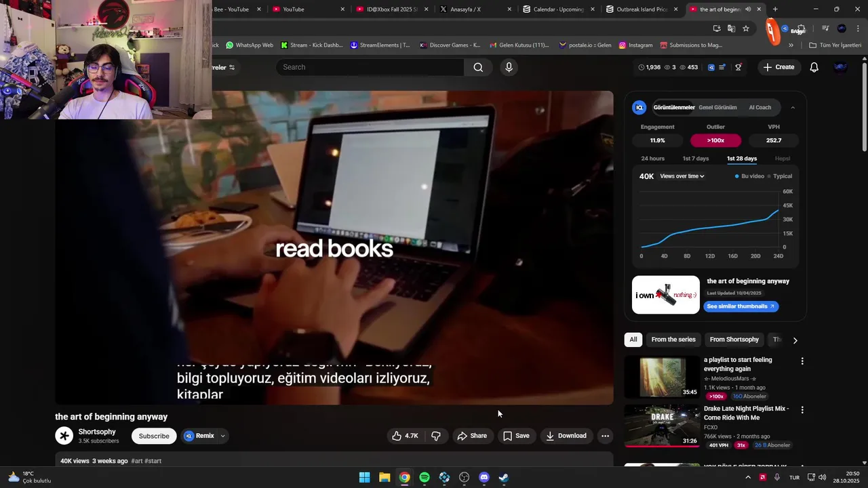Click the Share button

click(x=472, y=436)
